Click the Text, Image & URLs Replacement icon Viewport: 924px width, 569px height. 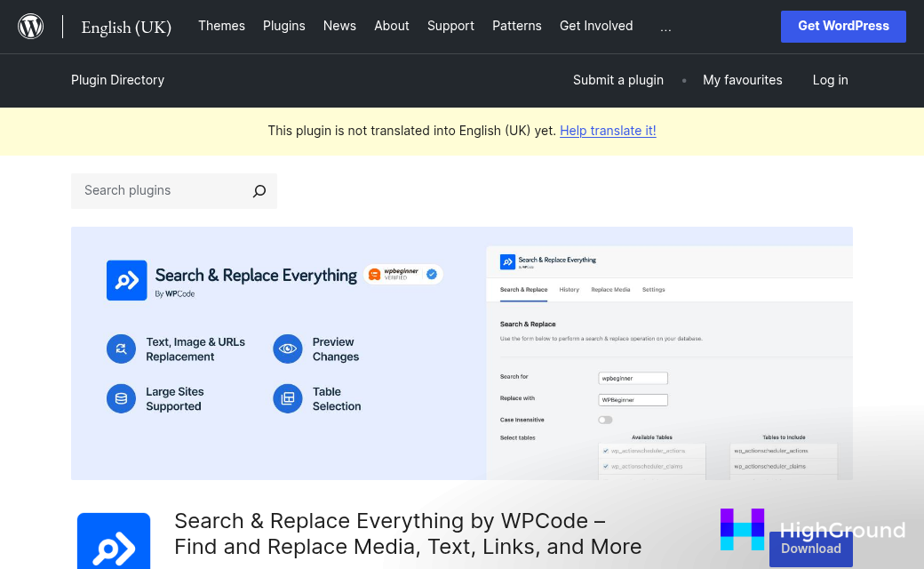121,349
